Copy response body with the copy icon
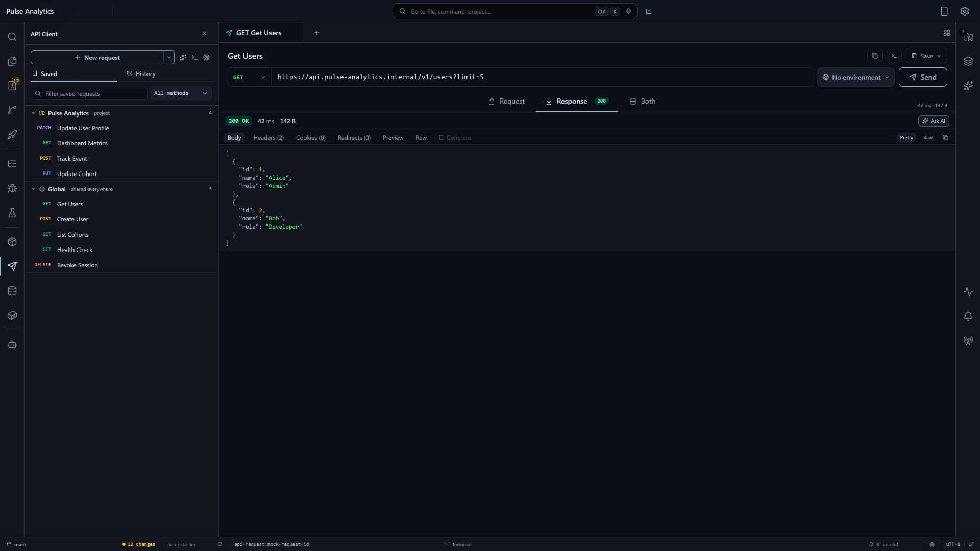 [x=945, y=138]
